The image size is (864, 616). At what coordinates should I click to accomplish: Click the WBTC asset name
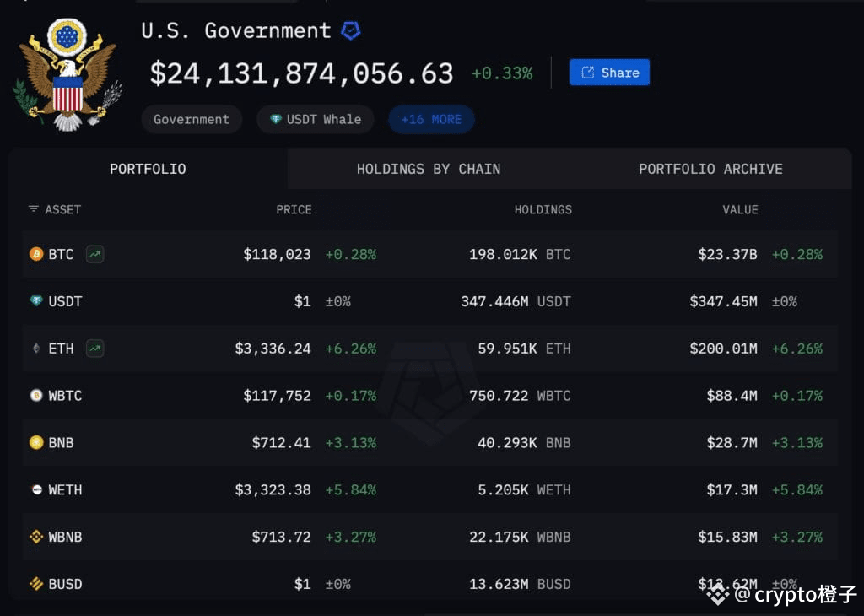65,396
